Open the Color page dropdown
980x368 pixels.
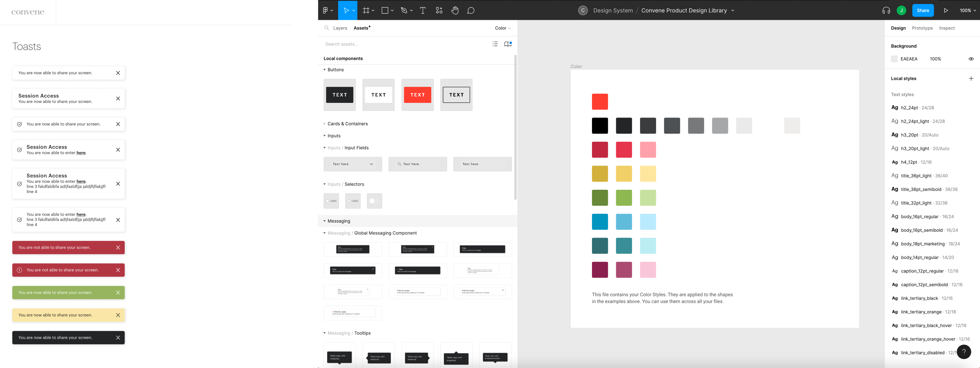pos(503,28)
